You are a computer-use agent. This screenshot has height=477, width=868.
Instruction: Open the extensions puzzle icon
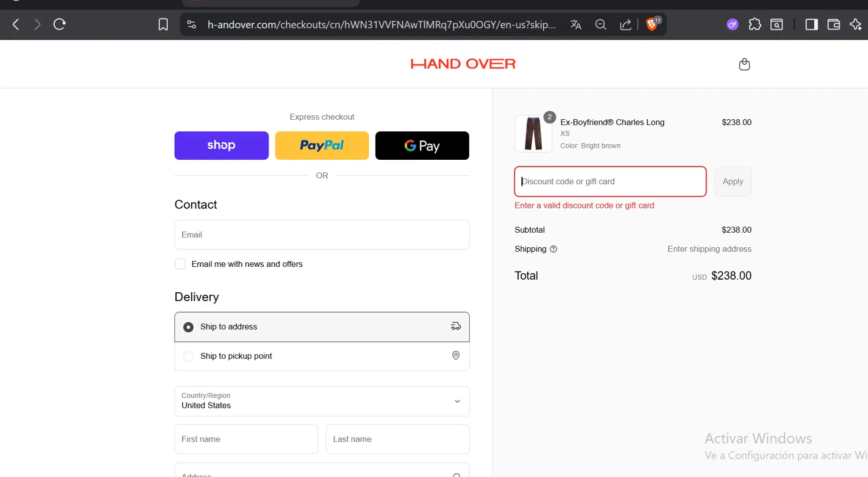click(x=755, y=24)
